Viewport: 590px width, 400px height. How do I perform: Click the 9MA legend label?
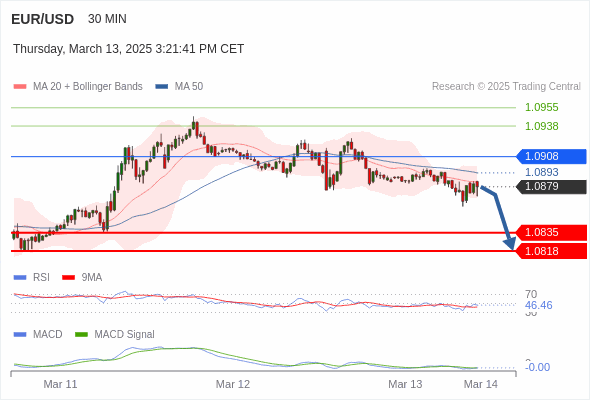pyautogui.click(x=92, y=278)
